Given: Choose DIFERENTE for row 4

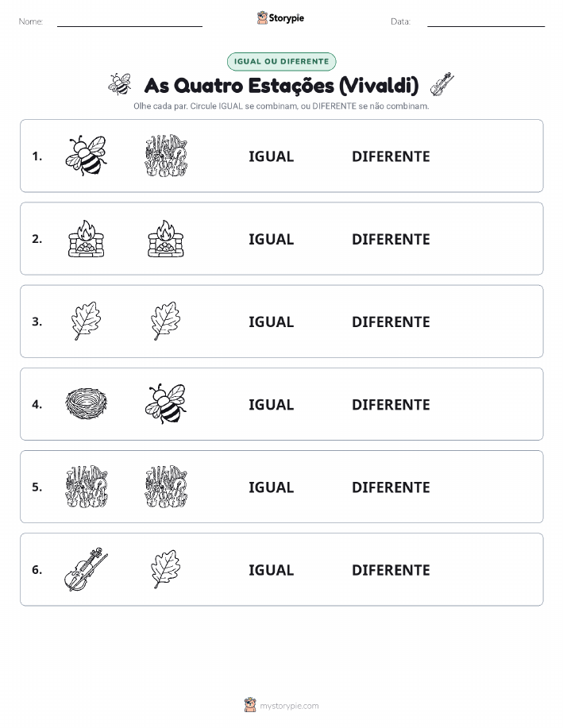Looking at the screenshot, I should [391, 404].
